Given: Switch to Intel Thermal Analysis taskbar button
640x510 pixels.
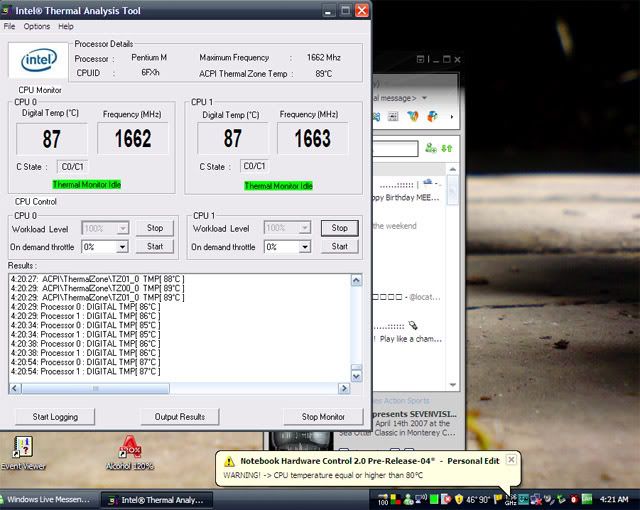Looking at the screenshot, I should 158,500.
